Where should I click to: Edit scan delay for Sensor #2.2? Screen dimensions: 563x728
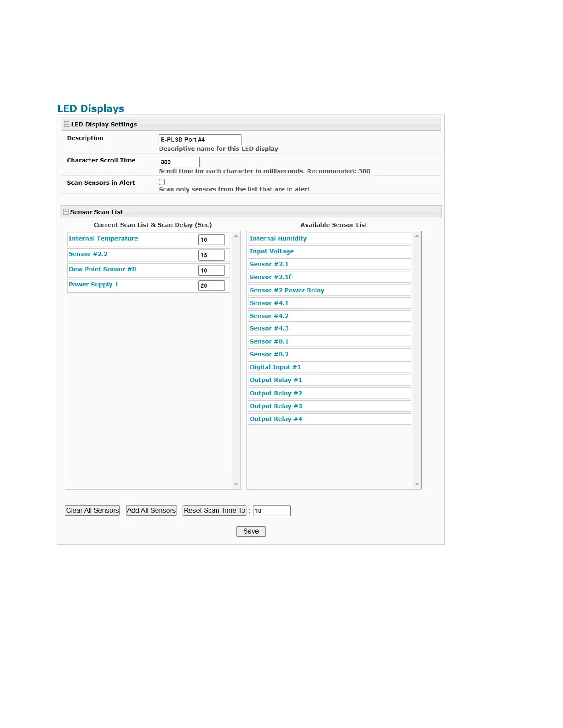(x=212, y=255)
